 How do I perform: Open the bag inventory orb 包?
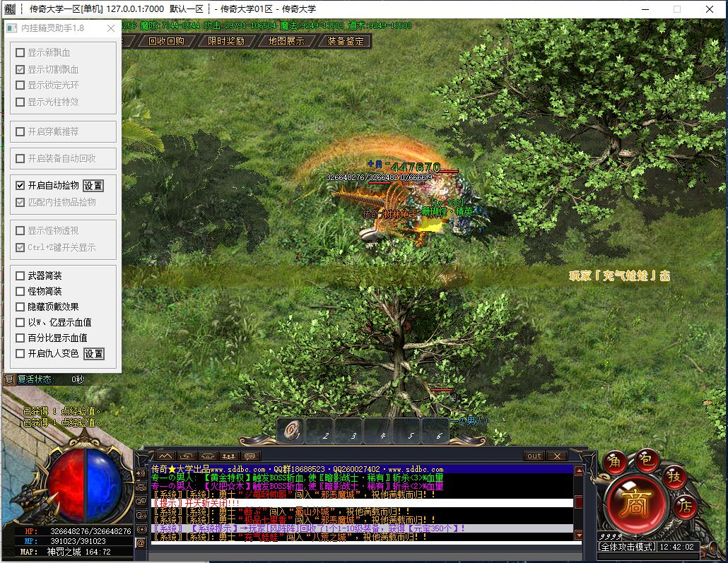tap(646, 459)
